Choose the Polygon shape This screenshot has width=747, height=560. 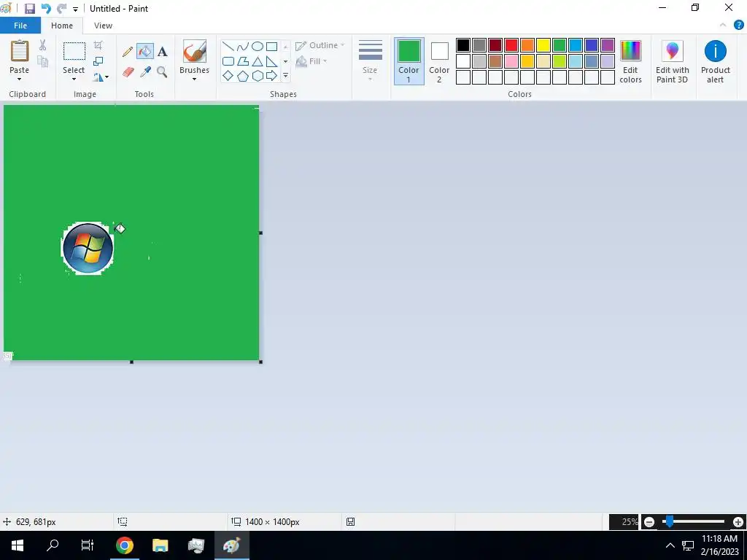pyautogui.click(x=243, y=61)
